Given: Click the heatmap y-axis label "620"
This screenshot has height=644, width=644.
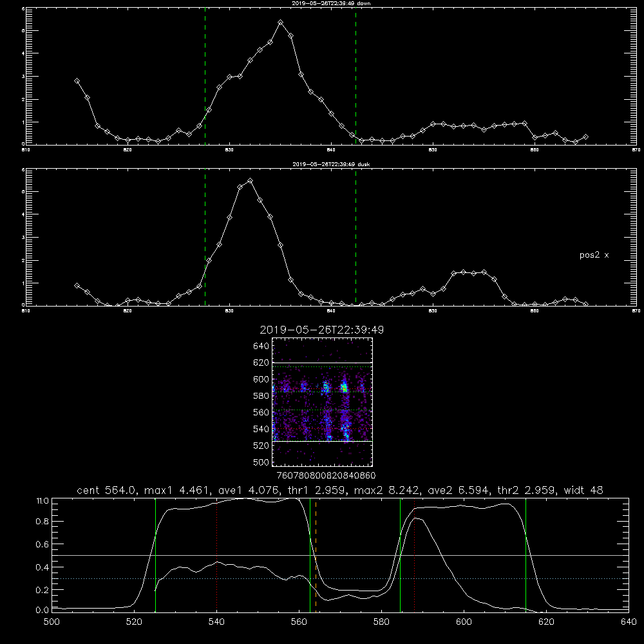Looking at the screenshot, I should point(261,363).
